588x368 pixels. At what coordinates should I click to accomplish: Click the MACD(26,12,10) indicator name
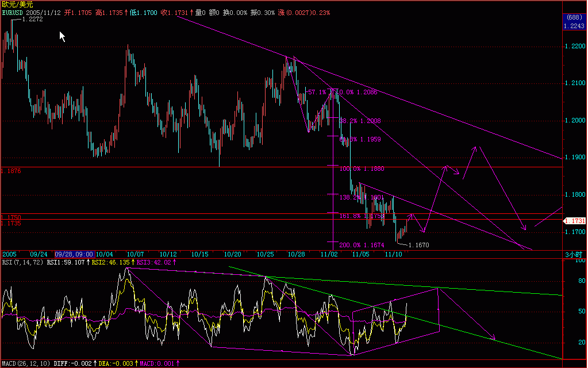click(26, 363)
